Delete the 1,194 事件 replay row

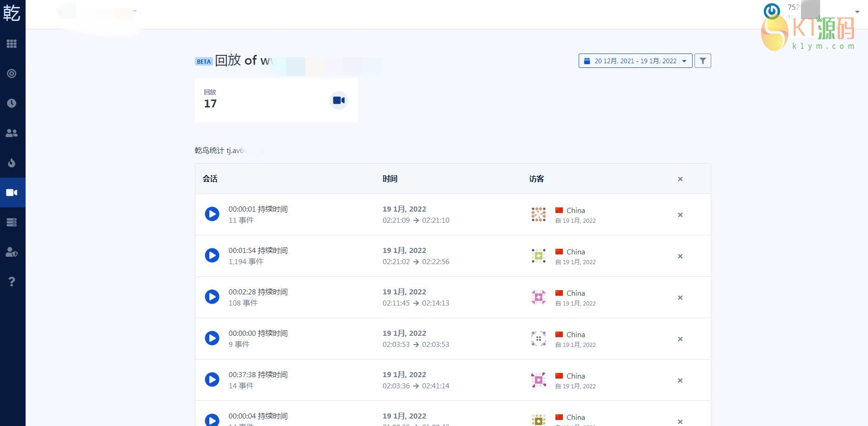click(x=680, y=256)
